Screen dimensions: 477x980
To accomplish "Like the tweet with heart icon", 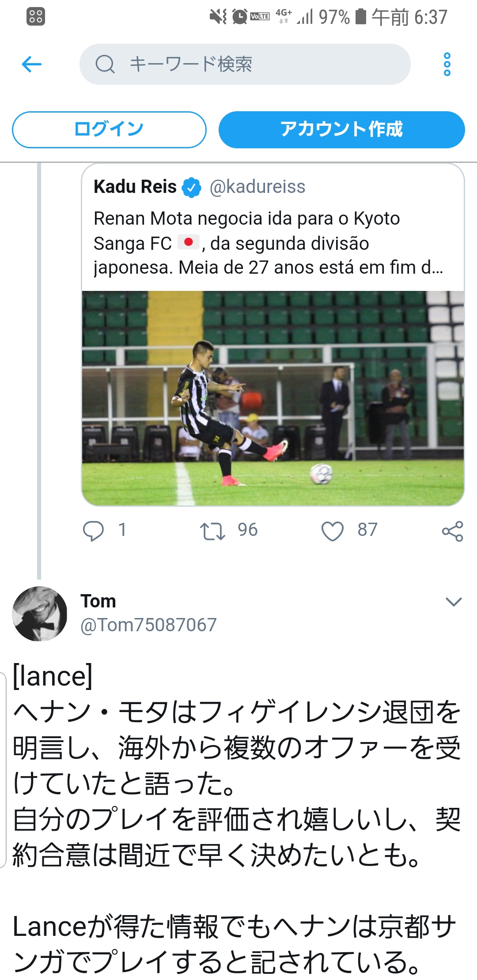I will (x=332, y=531).
